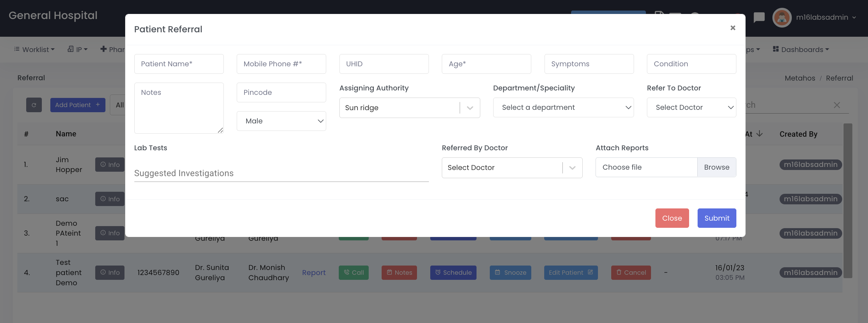The width and height of the screenshot is (868, 323).
Task: Click the table's vertical scrollbar
Action: click(848, 201)
